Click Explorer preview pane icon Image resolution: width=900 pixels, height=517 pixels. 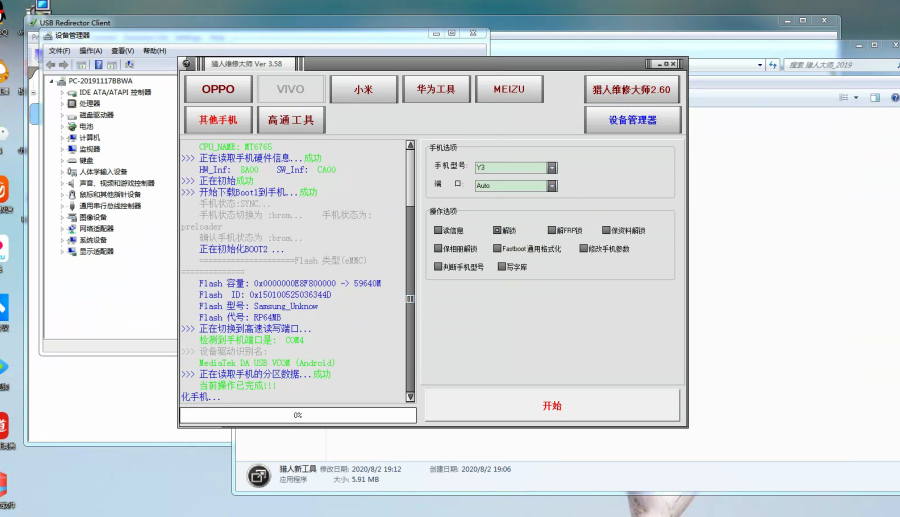[x=875, y=98]
